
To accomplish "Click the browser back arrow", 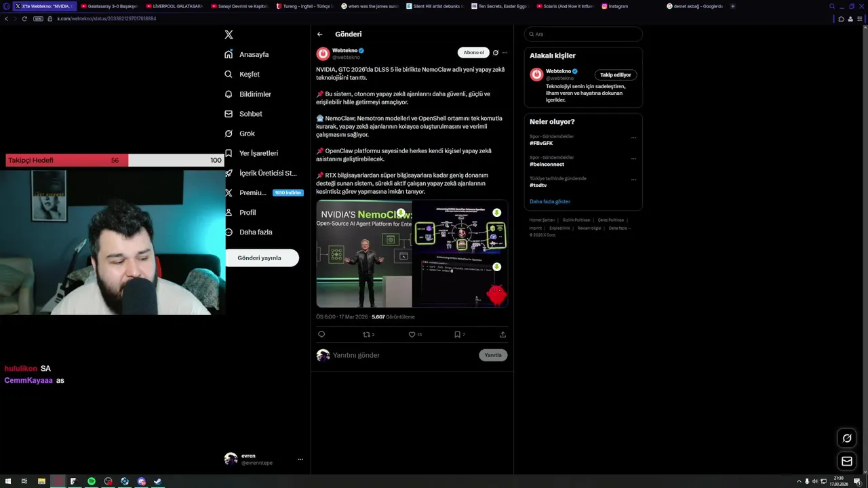I will click(x=6, y=18).
